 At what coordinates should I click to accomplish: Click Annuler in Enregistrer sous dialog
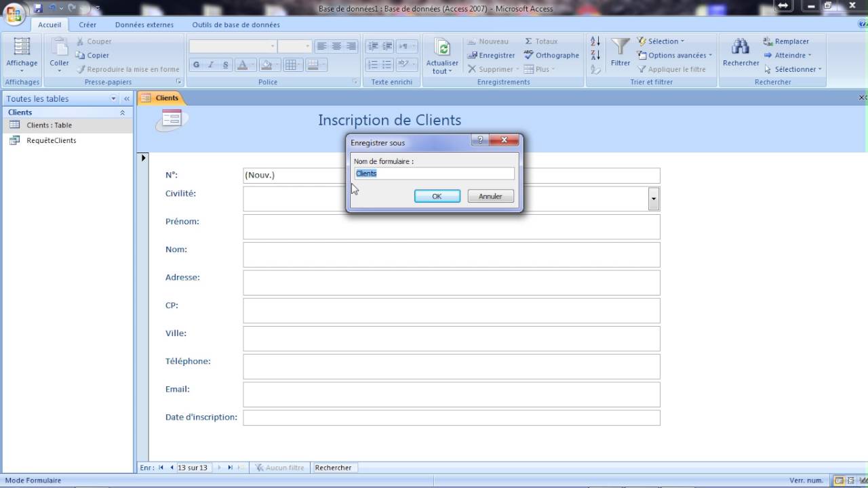pos(490,196)
